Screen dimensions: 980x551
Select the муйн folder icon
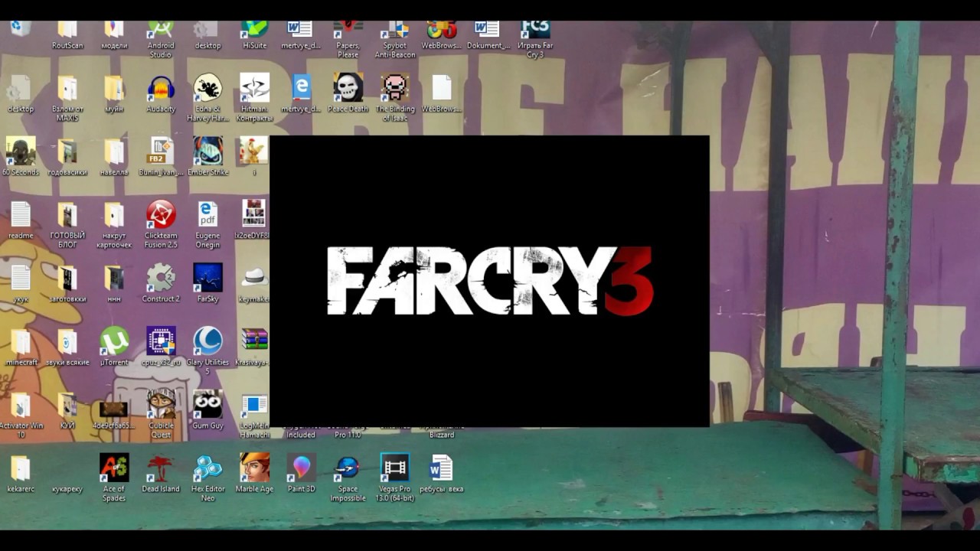click(x=114, y=94)
